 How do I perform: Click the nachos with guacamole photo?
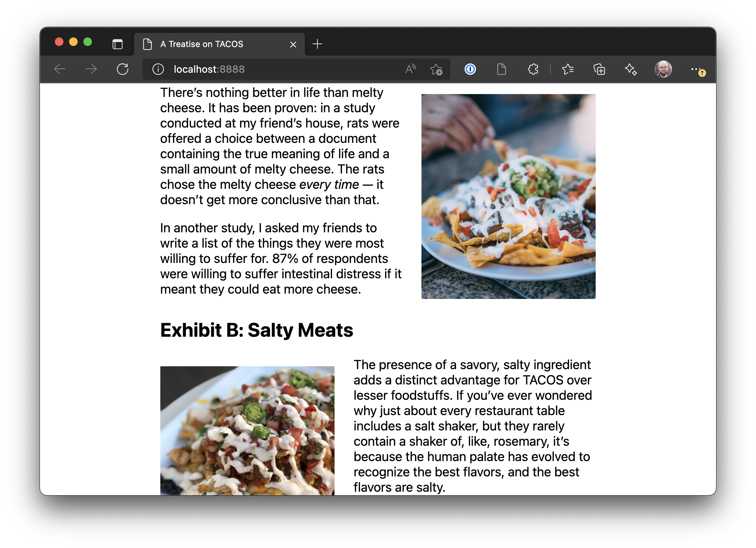(x=508, y=196)
